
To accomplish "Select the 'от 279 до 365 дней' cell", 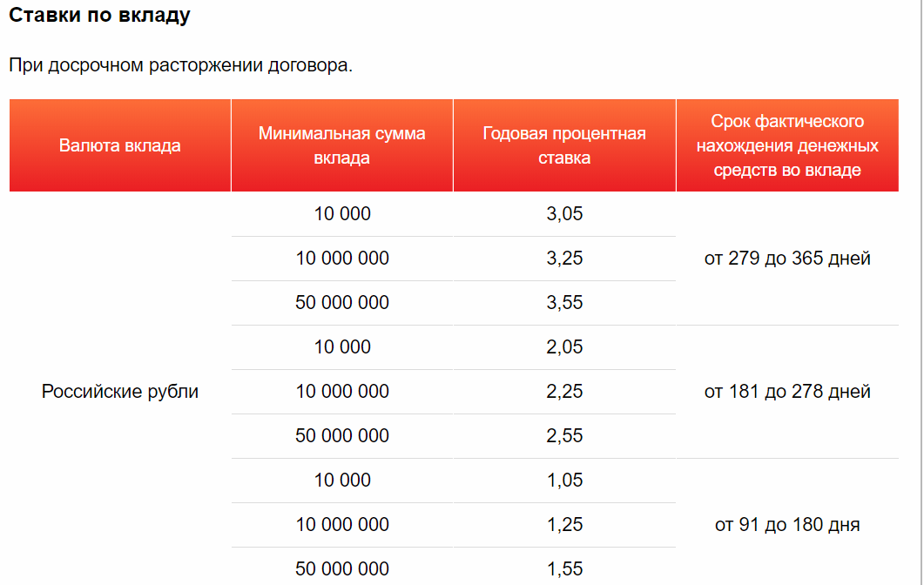I will pyautogui.click(x=787, y=258).
